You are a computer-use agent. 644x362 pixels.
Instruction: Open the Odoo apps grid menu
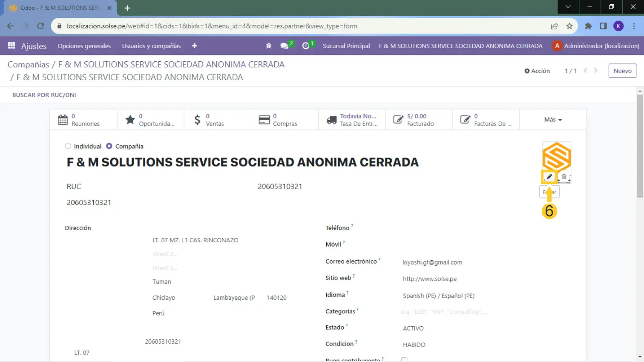tap(11, 46)
